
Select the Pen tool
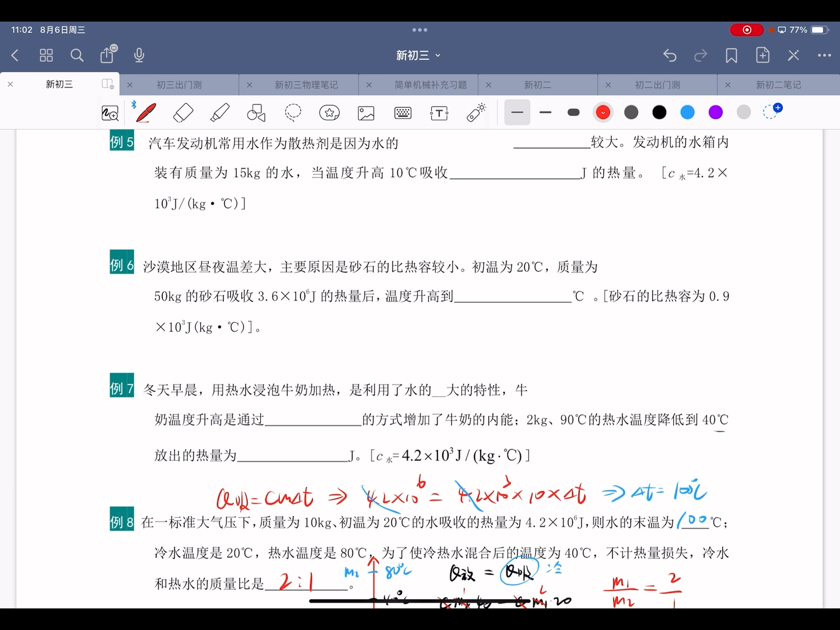pyautogui.click(x=146, y=113)
